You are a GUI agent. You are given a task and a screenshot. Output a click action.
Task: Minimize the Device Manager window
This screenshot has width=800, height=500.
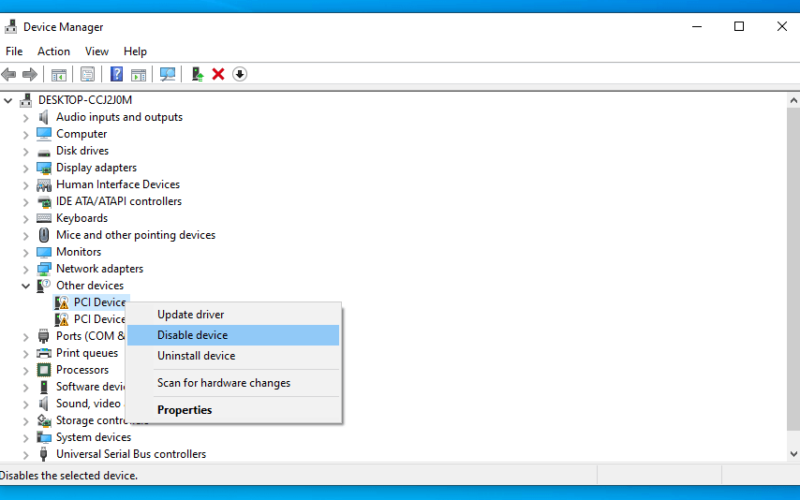tap(697, 27)
